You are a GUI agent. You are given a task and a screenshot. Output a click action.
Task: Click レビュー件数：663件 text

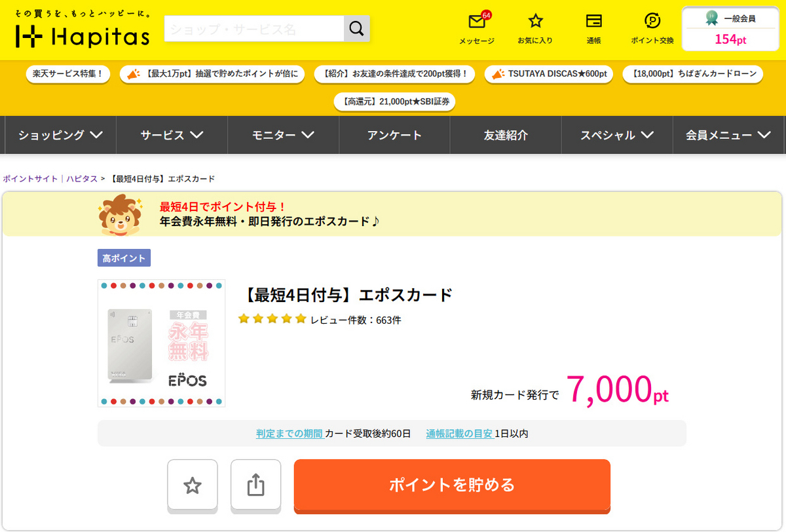(x=356, y=320)
